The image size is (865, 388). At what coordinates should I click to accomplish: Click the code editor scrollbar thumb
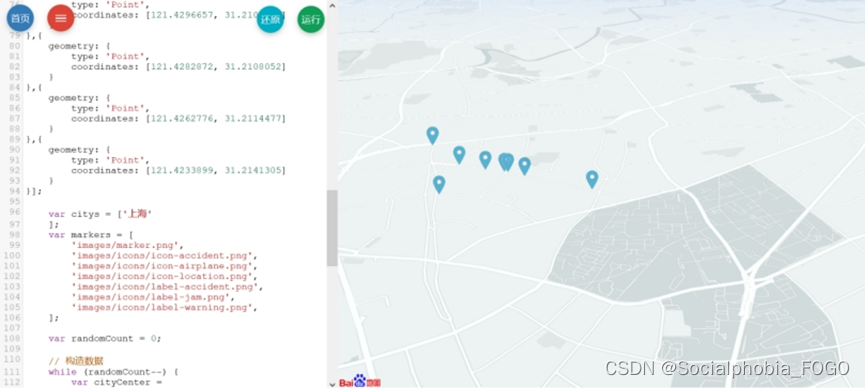tap(332, 228)
